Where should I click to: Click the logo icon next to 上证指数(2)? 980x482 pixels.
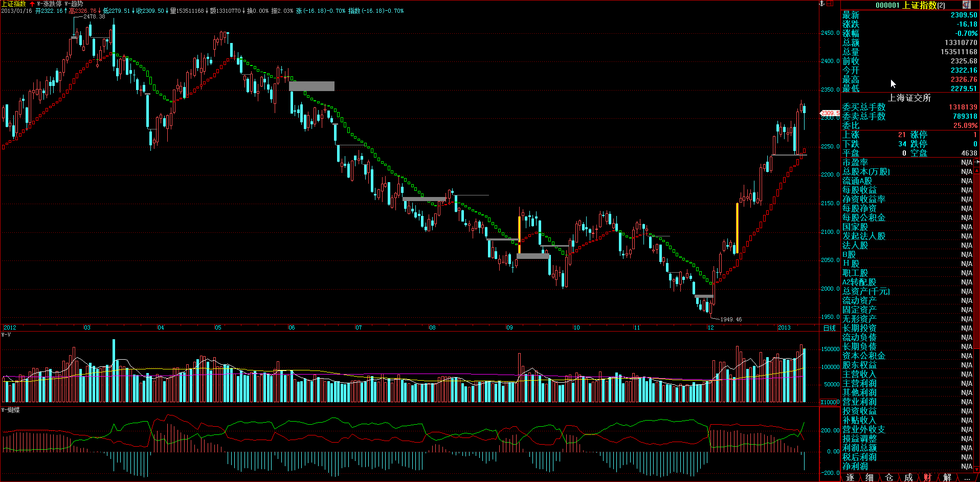[x=966, y=5]
